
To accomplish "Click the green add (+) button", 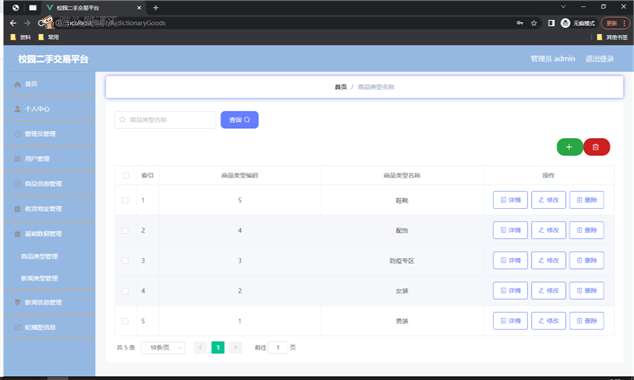I will pos(569,147).
